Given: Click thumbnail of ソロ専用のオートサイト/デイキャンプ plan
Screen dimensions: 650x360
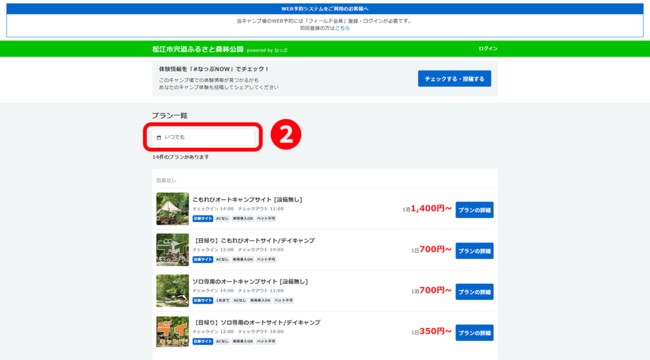Looking at the screenshot, I should [x=172, y=331].
